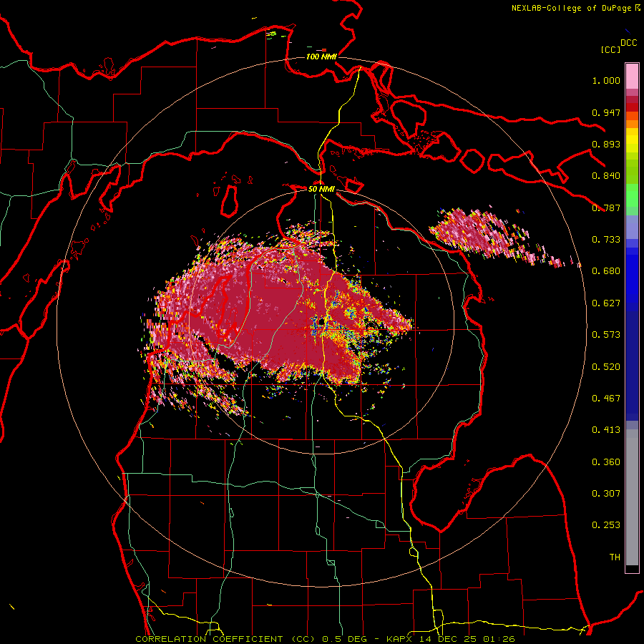Click the 1.000 scale value
This screenshot has height=644, width=644.
(x=606, y=80)
